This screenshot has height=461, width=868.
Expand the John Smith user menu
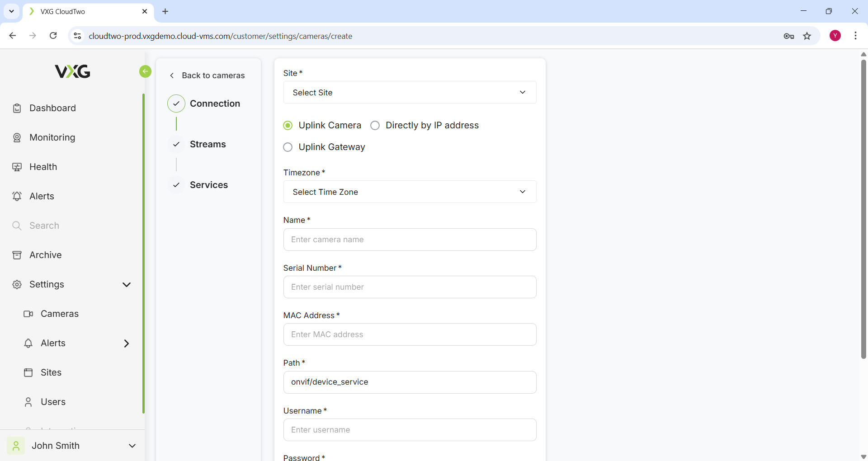click(132, 446)
